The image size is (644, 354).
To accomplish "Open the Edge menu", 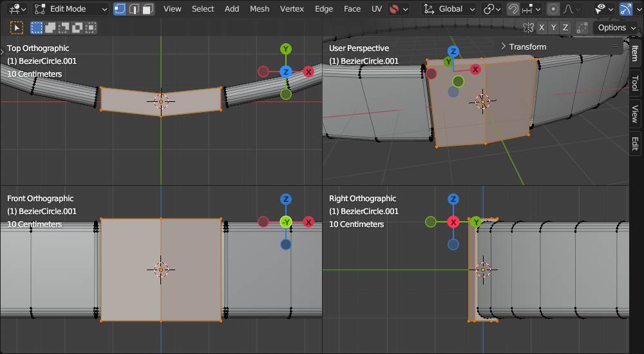I will 324,8.
